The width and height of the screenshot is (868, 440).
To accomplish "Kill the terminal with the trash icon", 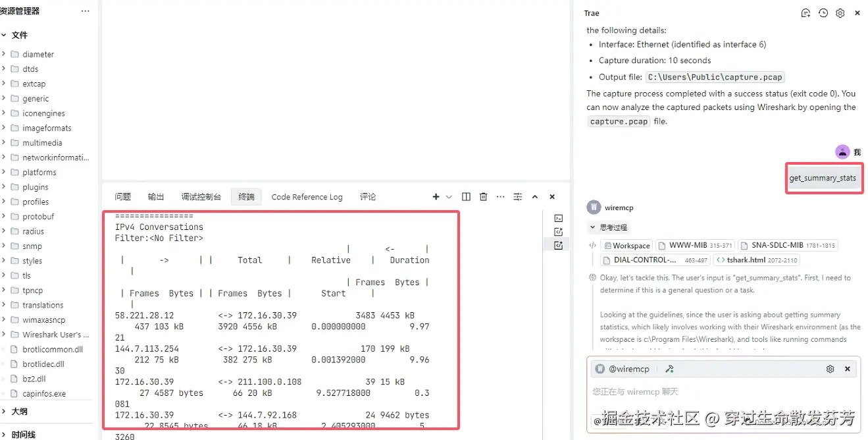I will point(483,196).
